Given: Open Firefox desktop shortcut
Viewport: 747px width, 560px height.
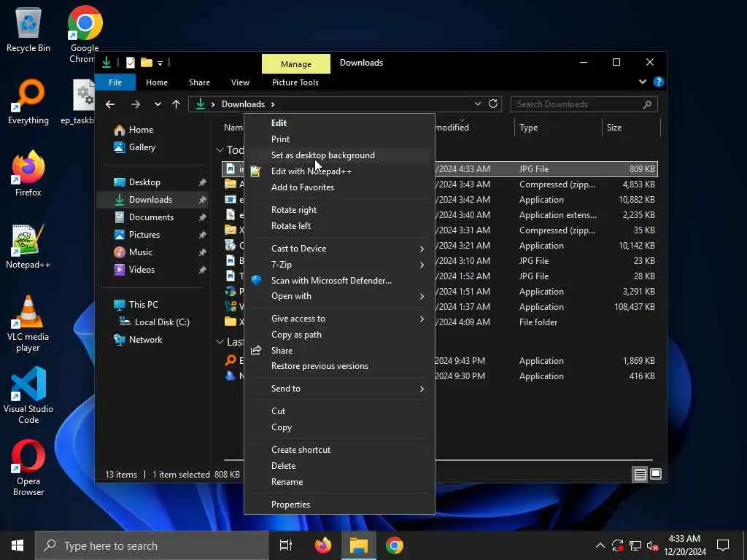Looking at the screenshot, I should 28,174.
